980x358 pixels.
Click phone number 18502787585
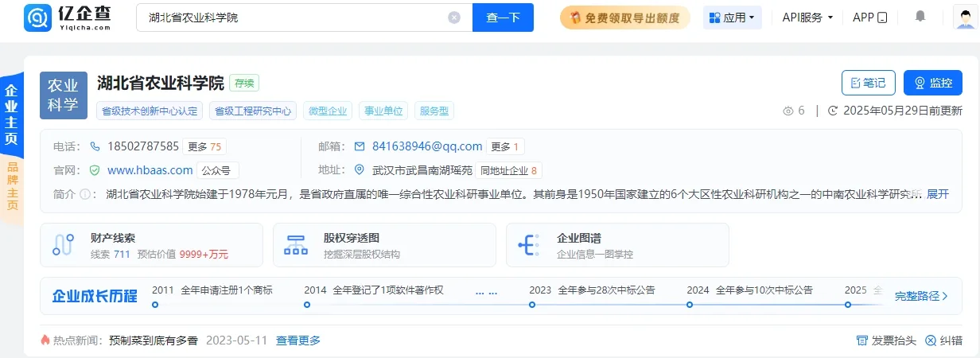143,146
